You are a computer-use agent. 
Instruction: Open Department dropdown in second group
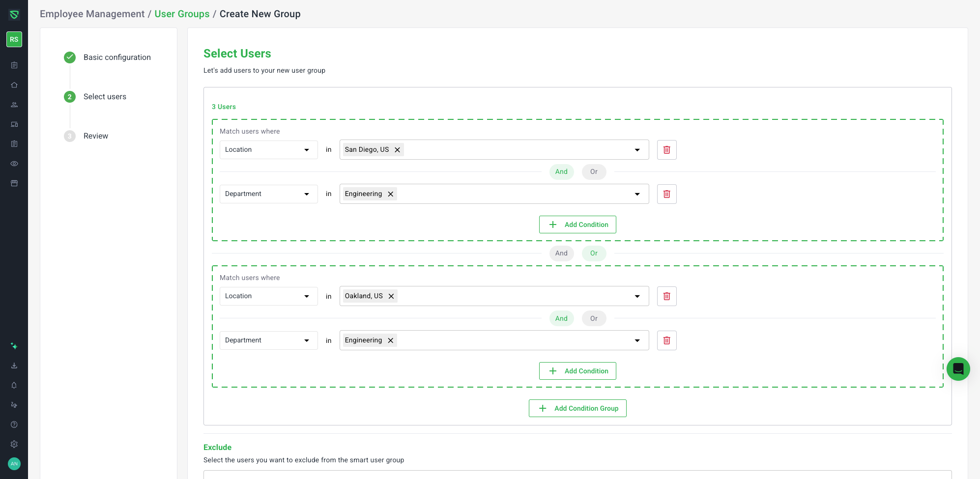point(268,340)
